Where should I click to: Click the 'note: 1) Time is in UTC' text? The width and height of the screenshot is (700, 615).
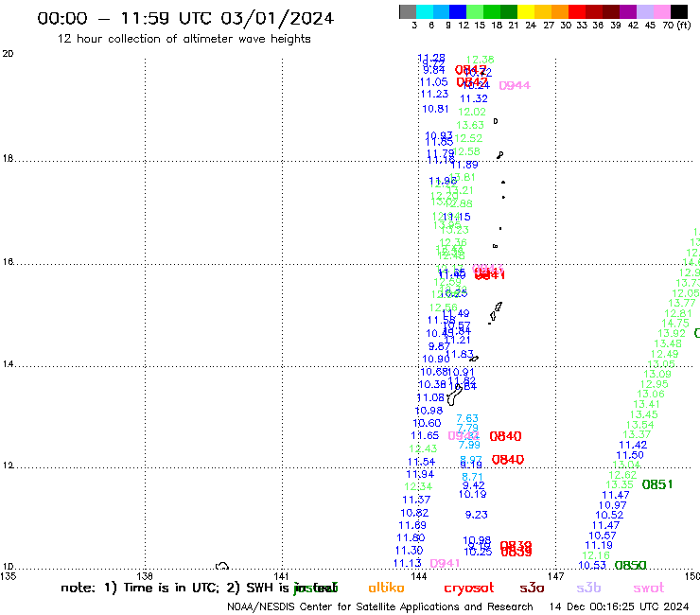(x=140, y=588)
